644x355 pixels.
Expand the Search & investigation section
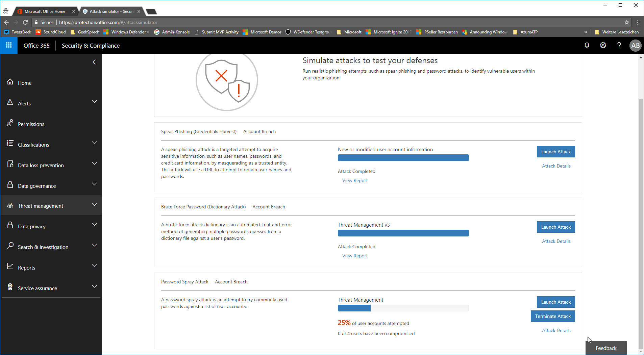94,245
